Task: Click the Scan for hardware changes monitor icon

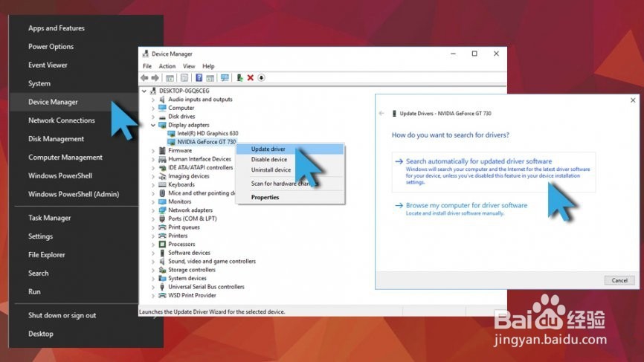Action: tap(225, 77)
